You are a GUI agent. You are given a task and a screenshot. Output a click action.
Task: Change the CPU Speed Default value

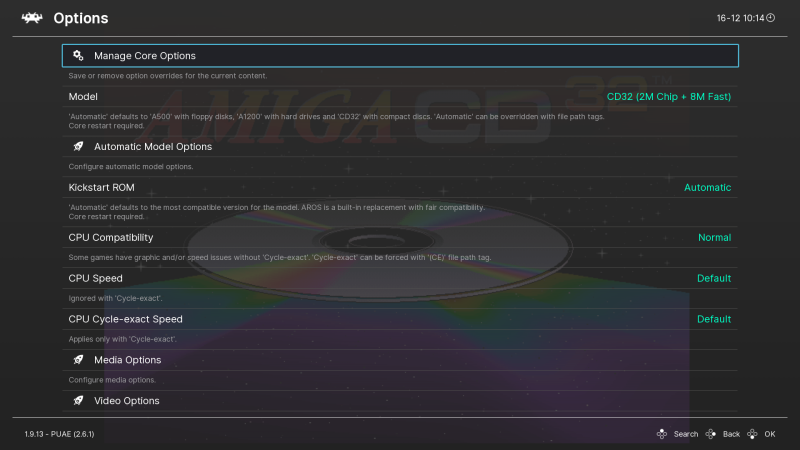tap(714, 278)
